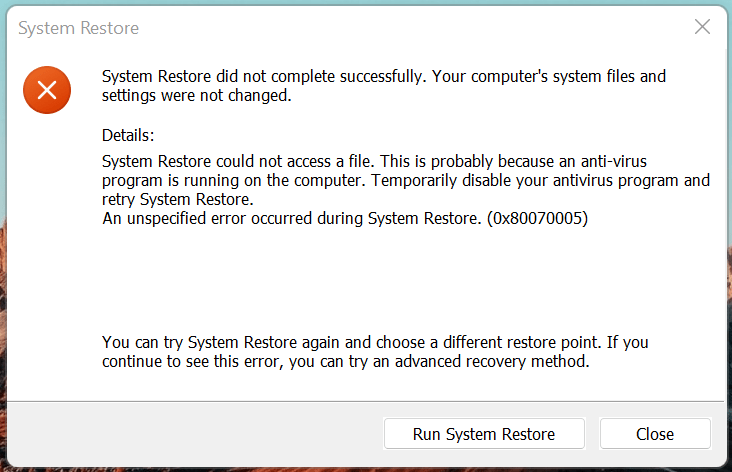The image size is (732, 472).
Task: Click the red error X icon
Action: click(x=46, y=92)
